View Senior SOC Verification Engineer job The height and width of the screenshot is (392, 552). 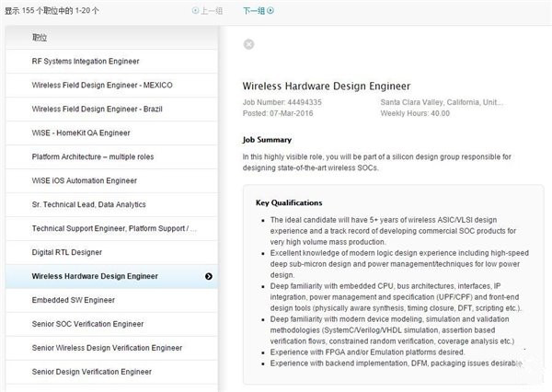coord(87,324)
